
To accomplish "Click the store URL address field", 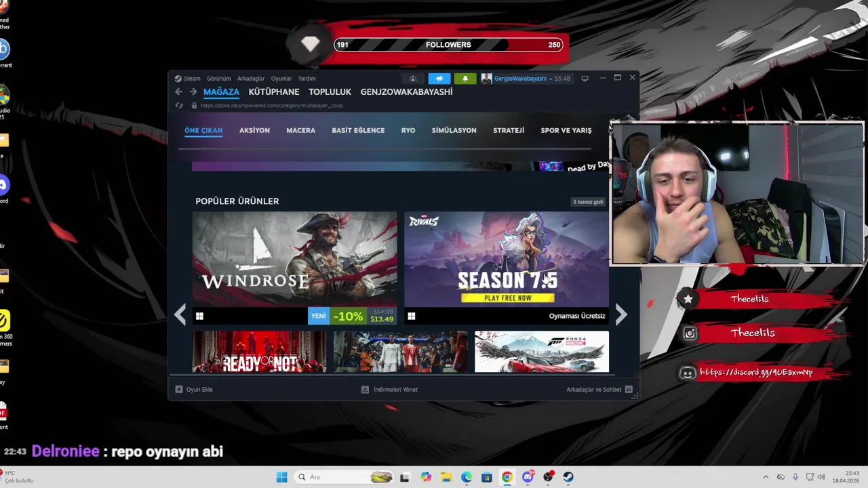I will click(271, 106).
